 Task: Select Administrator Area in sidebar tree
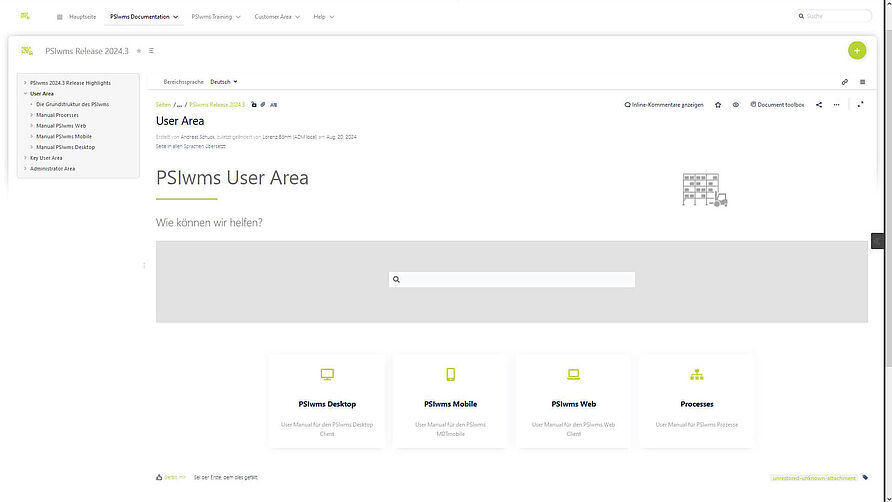point(52,168)
